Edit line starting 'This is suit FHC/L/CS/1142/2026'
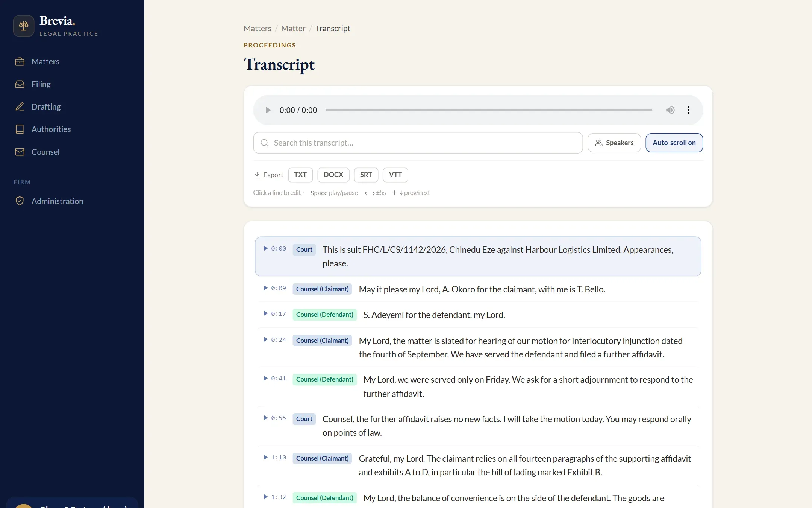Screen dimensions: 812x508 498,257
